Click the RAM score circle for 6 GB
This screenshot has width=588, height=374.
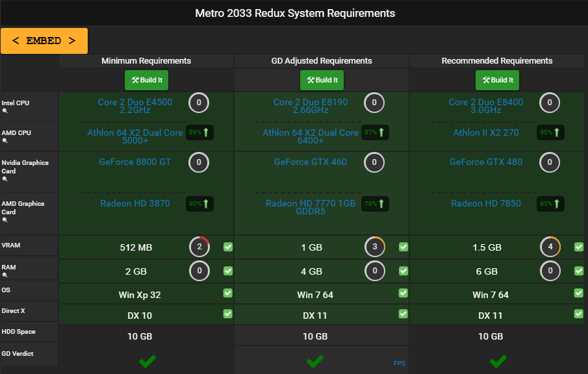click(x=550, y=271)
